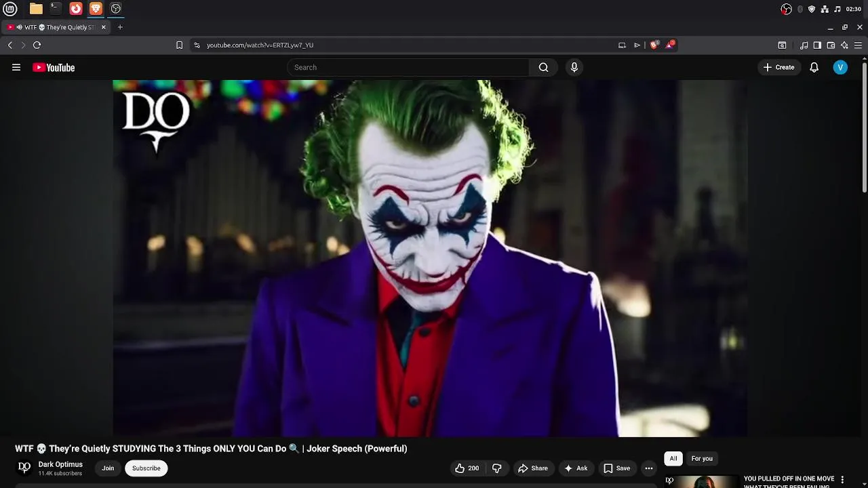Open the tab search icon in toolbar
The height and width of the screenshot is (488, 868).
click(782, 45)
